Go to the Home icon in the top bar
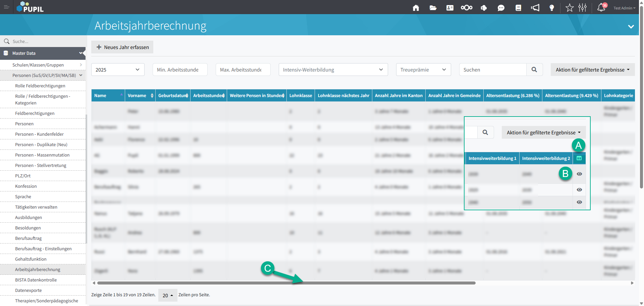The height and width of the screenshot is (306, 644). pos(416,8)
